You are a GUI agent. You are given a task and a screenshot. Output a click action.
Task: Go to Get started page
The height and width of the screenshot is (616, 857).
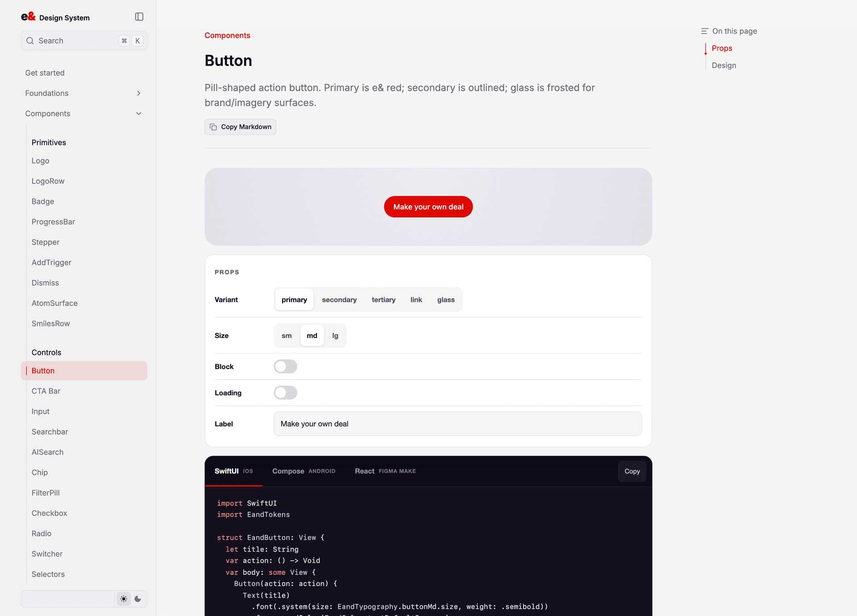click(x=84, y=73)
